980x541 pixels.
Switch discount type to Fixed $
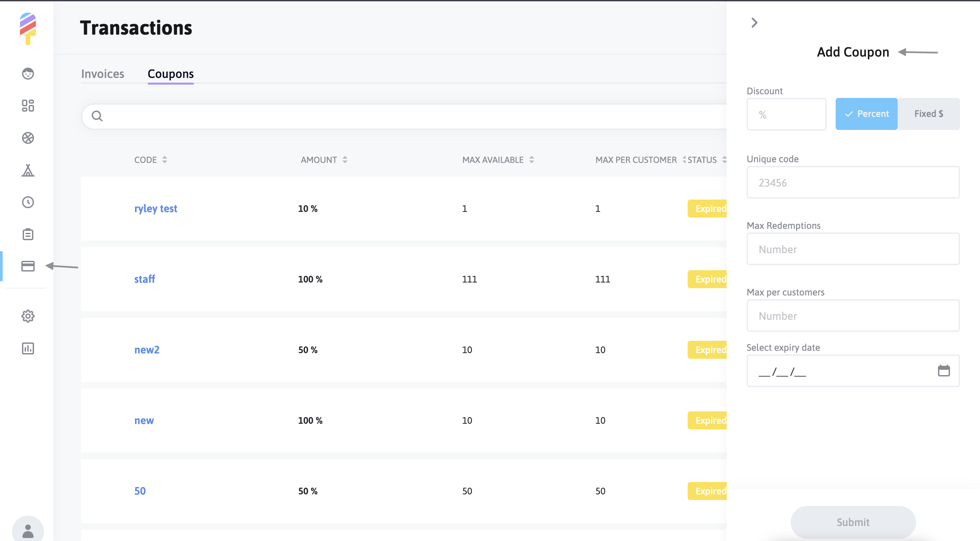928,114
